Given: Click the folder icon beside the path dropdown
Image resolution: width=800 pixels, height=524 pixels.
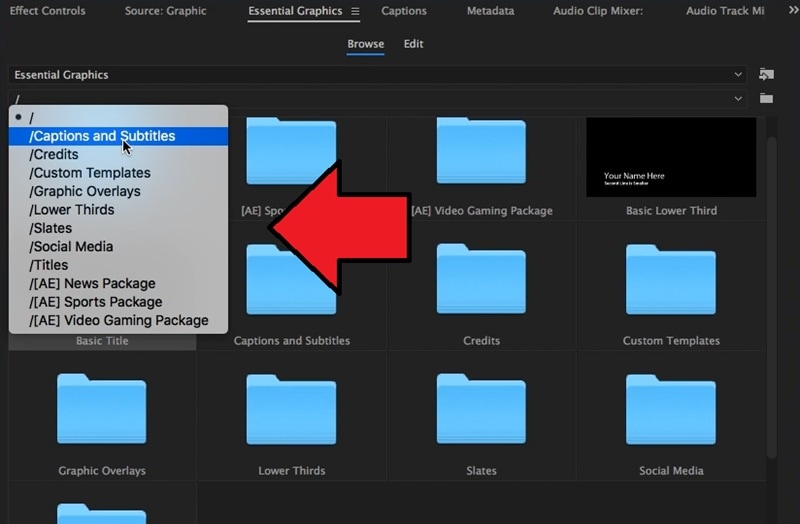Looking at the screenshot, I should (766, 98).
